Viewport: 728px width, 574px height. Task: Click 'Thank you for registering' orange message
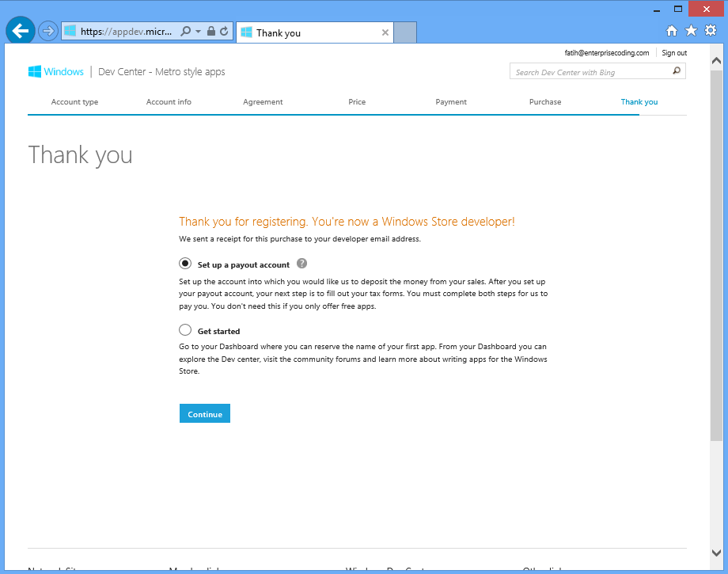coord(347,222)
